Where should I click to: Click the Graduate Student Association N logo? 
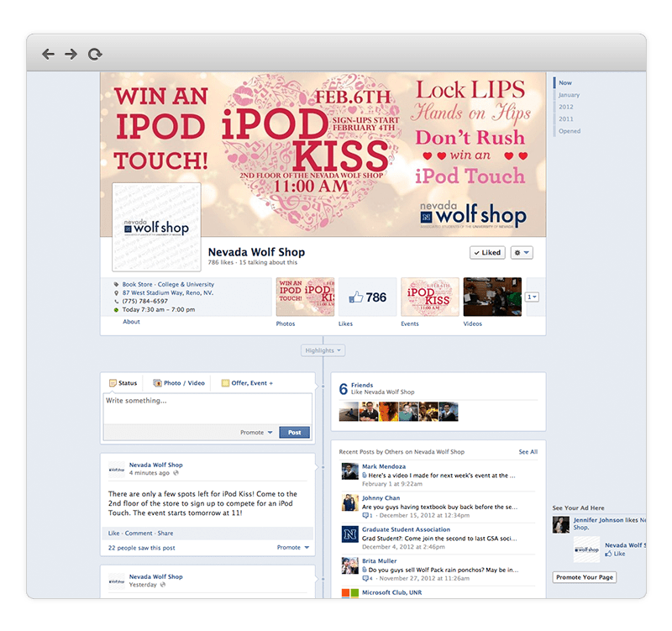pyautogui.click(x=349, y=534)
